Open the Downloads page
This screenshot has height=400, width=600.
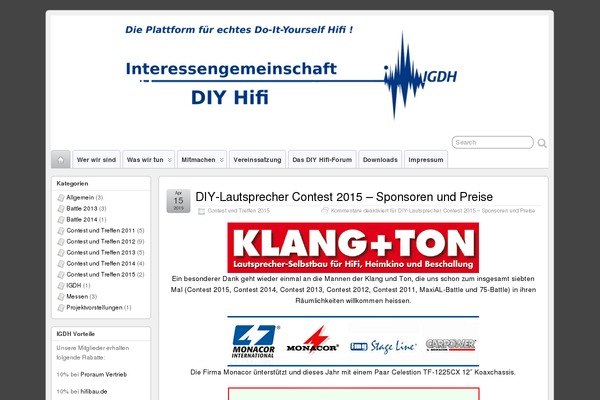pyautogui.click(x=380, y=160)
